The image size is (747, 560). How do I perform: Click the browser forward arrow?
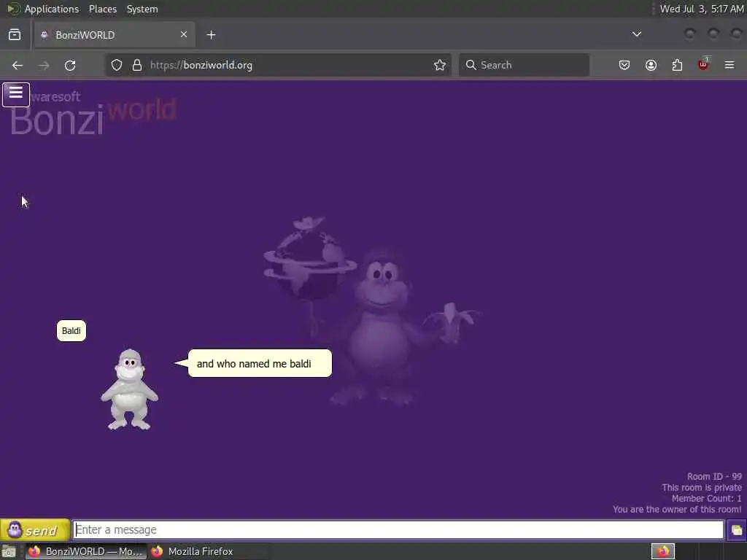coord(44,65)
